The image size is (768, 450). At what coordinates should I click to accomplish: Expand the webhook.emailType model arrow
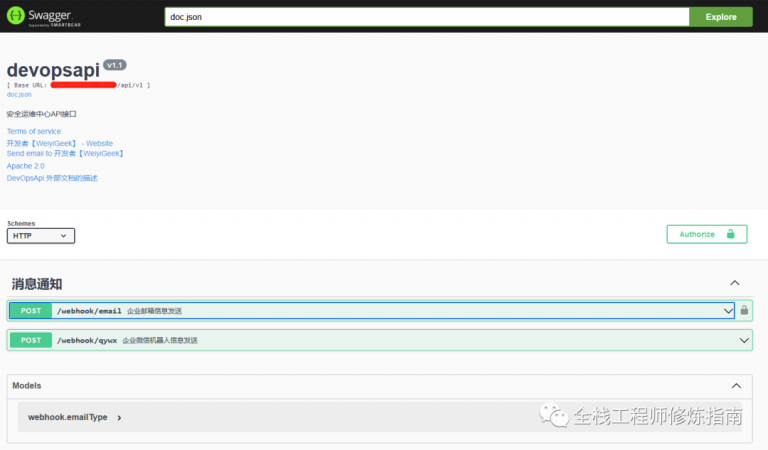click(x=119, y=417)
